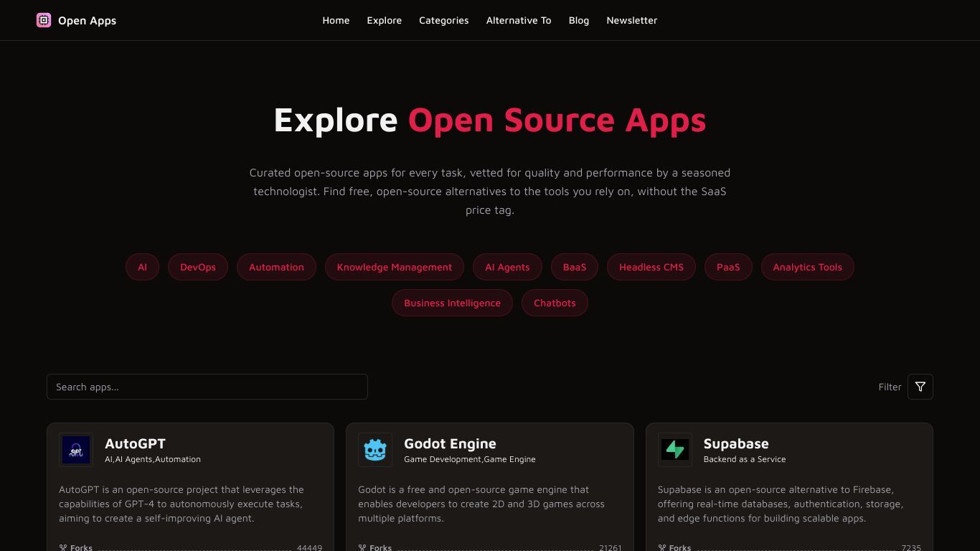Open the Filter funnel icon button

(920, 387)
